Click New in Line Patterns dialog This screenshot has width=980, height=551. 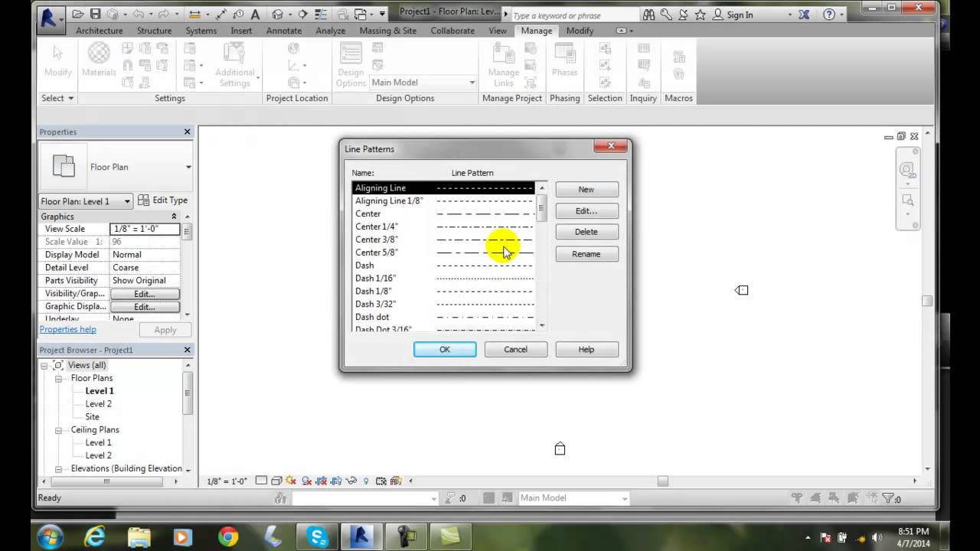point(586,189)
